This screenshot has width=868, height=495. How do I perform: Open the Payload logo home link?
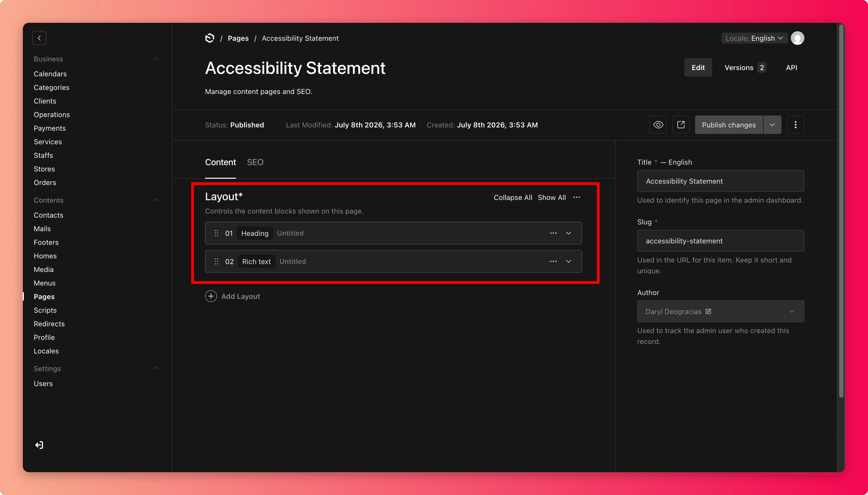click(210, 38)
